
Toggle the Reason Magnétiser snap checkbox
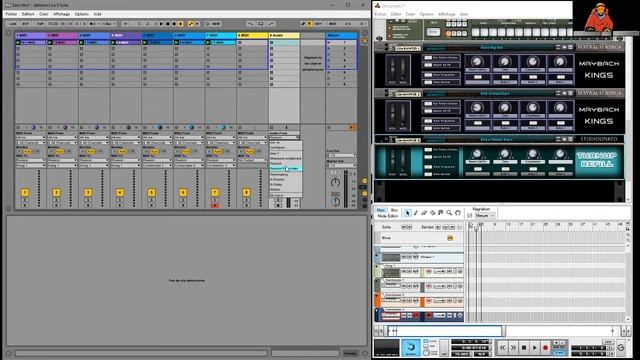[x=469, y=216]
